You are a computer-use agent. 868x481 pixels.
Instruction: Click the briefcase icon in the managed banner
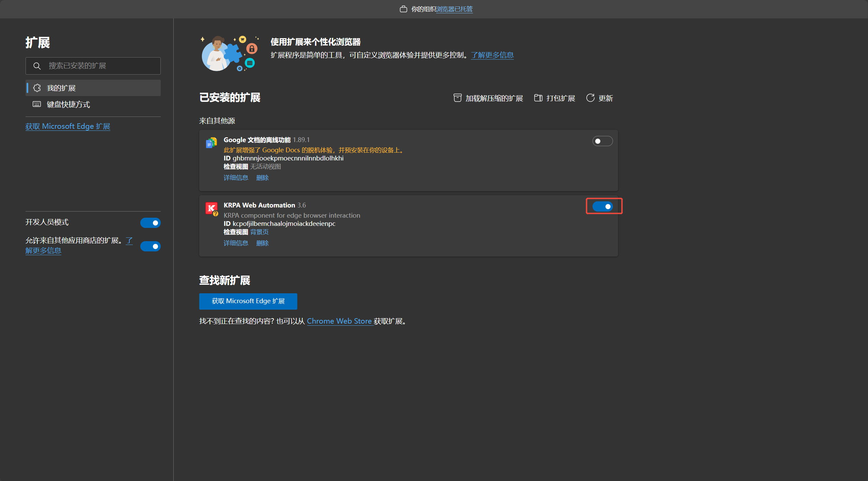pyautogui.click(x=404, y=9)
